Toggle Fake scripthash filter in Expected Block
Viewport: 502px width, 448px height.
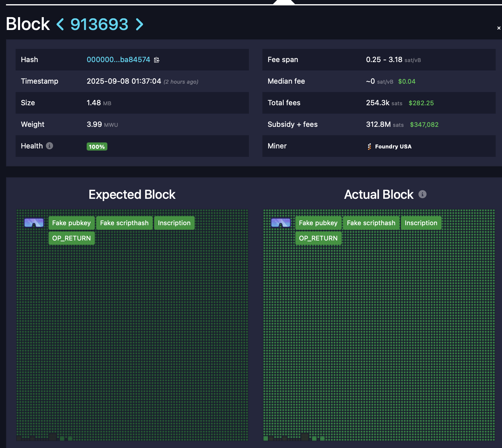[124, 223]
